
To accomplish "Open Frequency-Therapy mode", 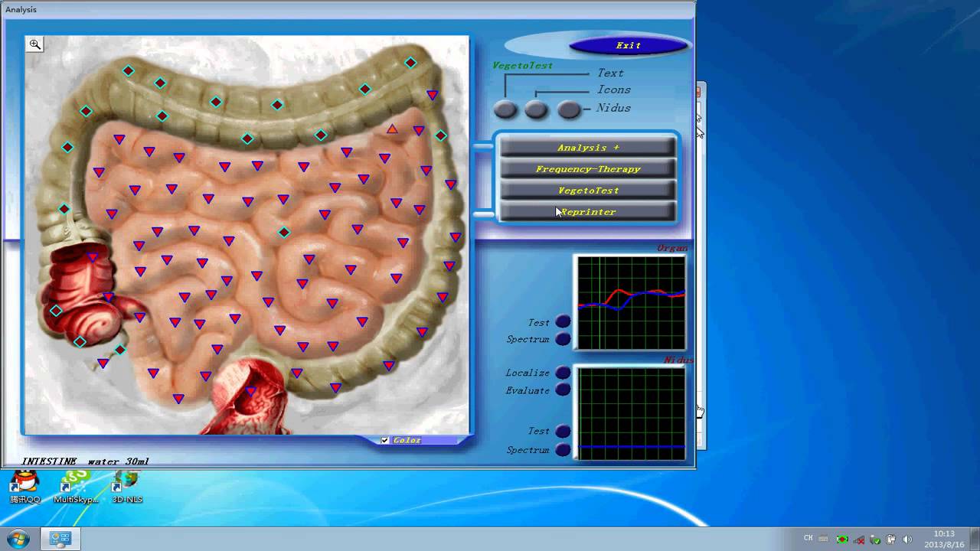I will [x=587, y=169].
